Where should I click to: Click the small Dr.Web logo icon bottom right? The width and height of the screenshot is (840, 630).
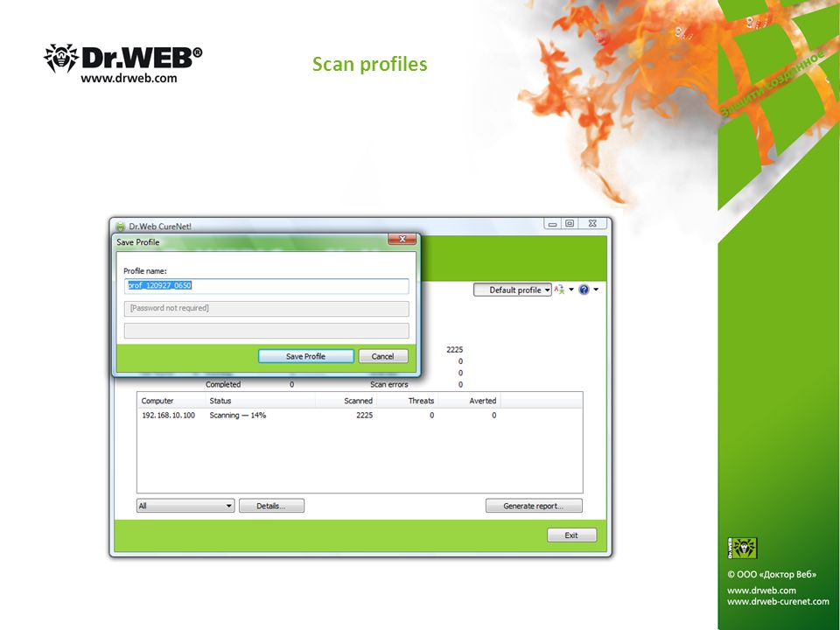[x=742, y=548]
